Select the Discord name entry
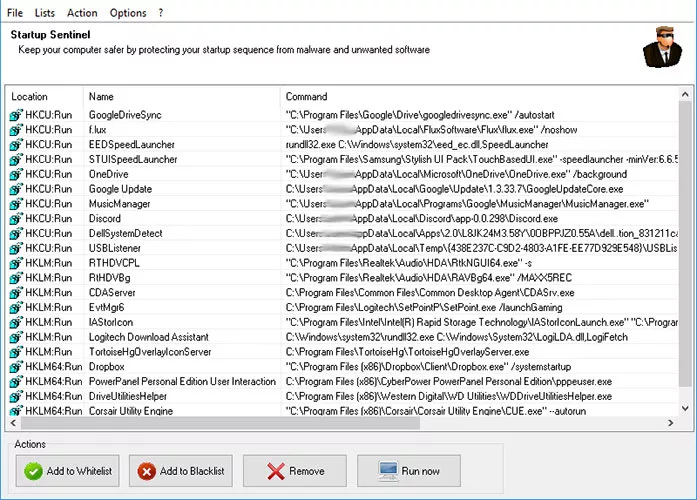 coord(104,219)
